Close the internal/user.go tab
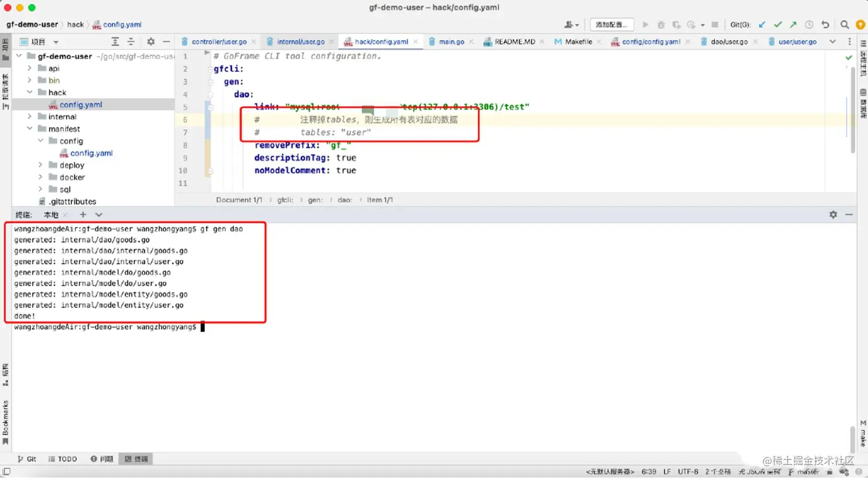Image resolution: width=868 pixels, height=480 pixels. [332, 42]
